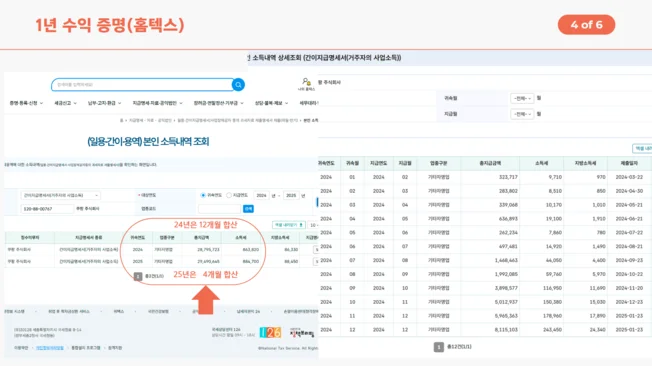This screenshot has width=652, height=366.
Task: Open the 귀속월 전체 dropdown
Action: coord(522,99)
